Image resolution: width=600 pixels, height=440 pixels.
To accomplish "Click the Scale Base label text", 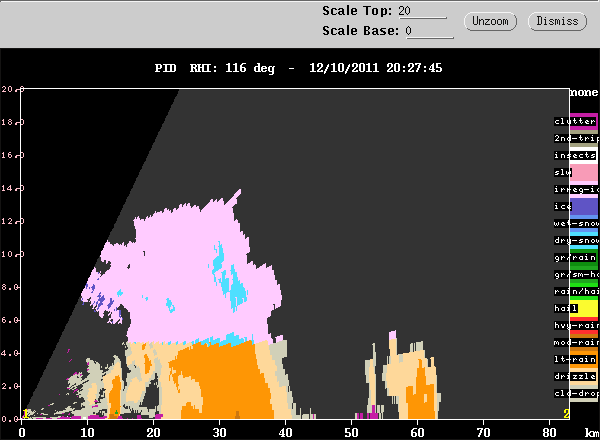I will [x=360, y=31].
